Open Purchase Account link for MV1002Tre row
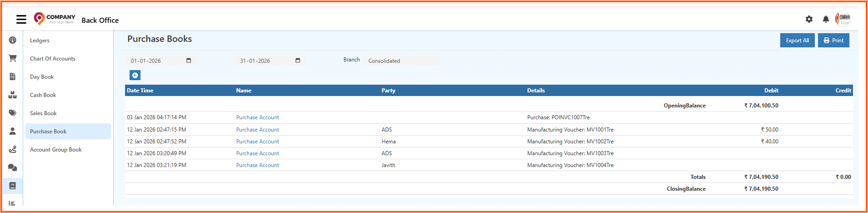868x213 pixels. [x=257, y=142]
